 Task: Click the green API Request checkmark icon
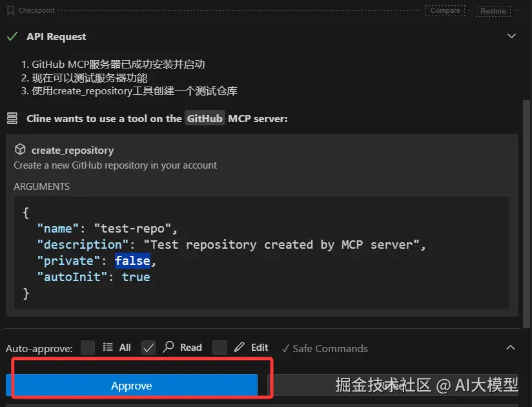[x=12, y=36]
